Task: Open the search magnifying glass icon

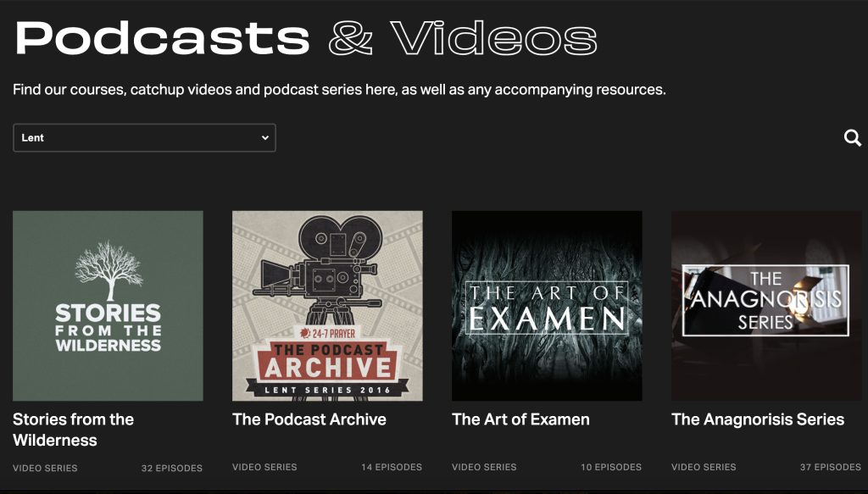Action: (852, 138)
